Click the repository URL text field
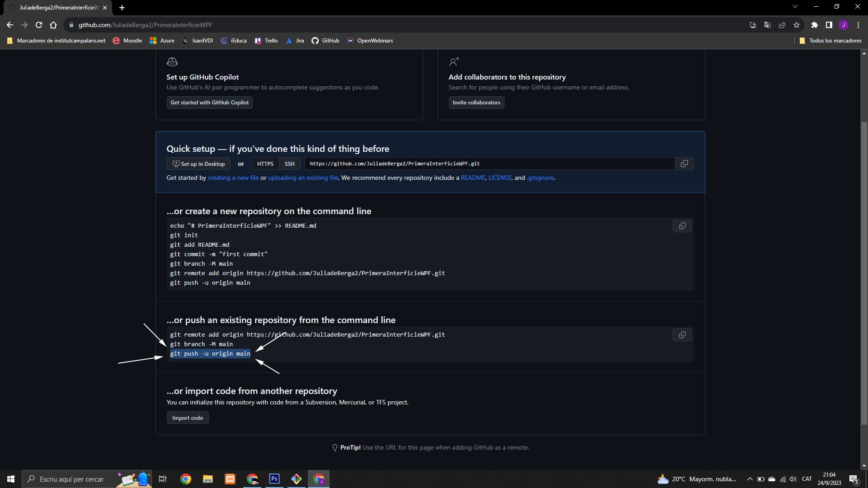 tap(489, 164)
